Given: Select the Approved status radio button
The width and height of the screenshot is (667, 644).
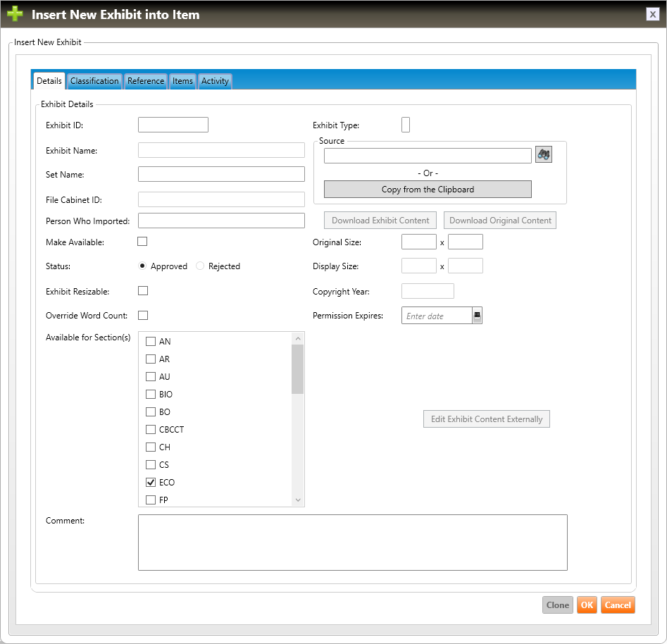Looking at the screenshot, I should pyautogui.click(x=142, y=266).
